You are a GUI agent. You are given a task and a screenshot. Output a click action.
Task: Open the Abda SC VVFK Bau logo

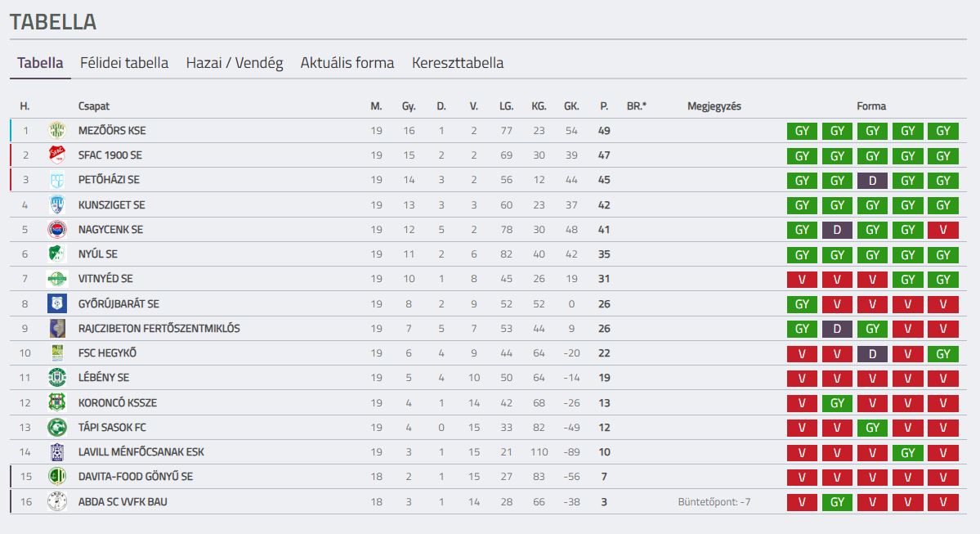(x=57, y=501)
